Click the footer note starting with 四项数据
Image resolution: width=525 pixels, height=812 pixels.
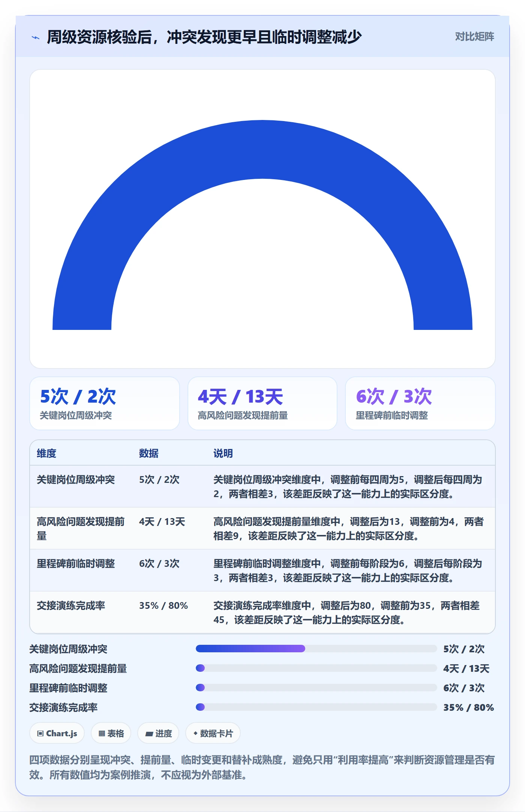coord(262,767)
